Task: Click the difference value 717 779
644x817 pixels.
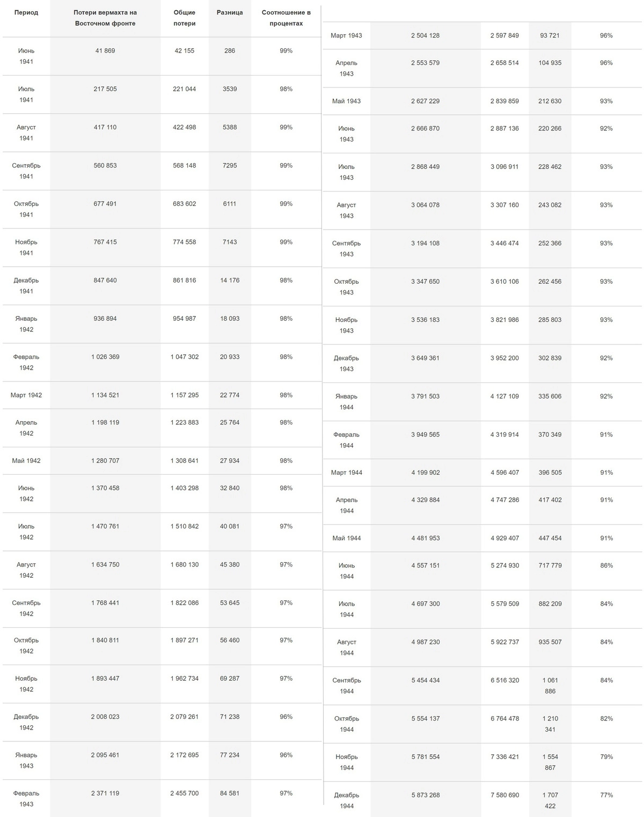Action: point(550,565)
